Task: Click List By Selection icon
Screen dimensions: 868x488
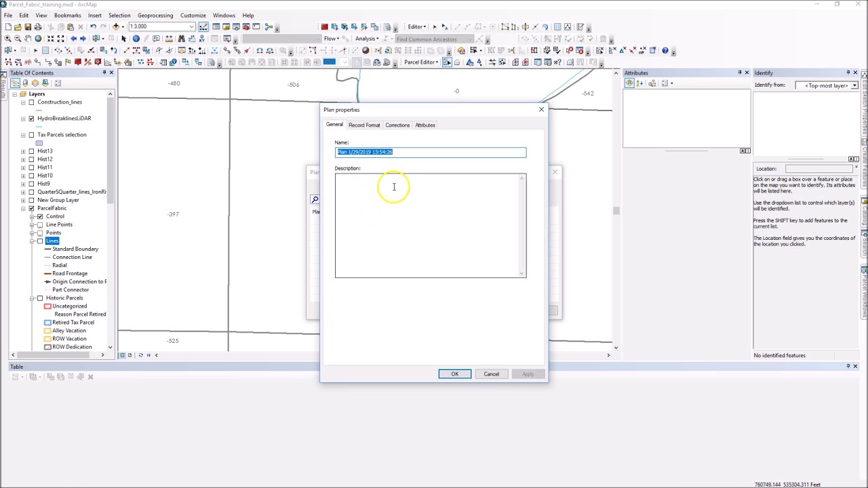Action: pos(45,83)
